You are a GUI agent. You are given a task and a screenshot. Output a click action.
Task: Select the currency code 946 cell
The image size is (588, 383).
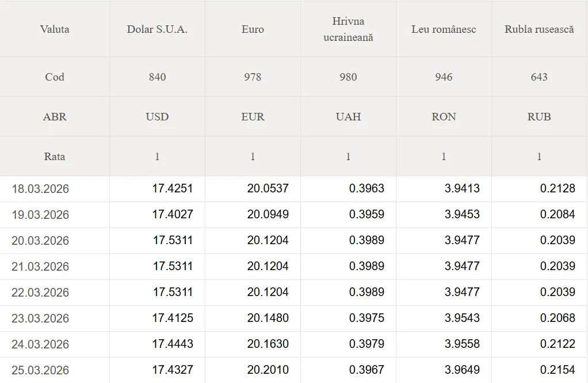point(444,77)
